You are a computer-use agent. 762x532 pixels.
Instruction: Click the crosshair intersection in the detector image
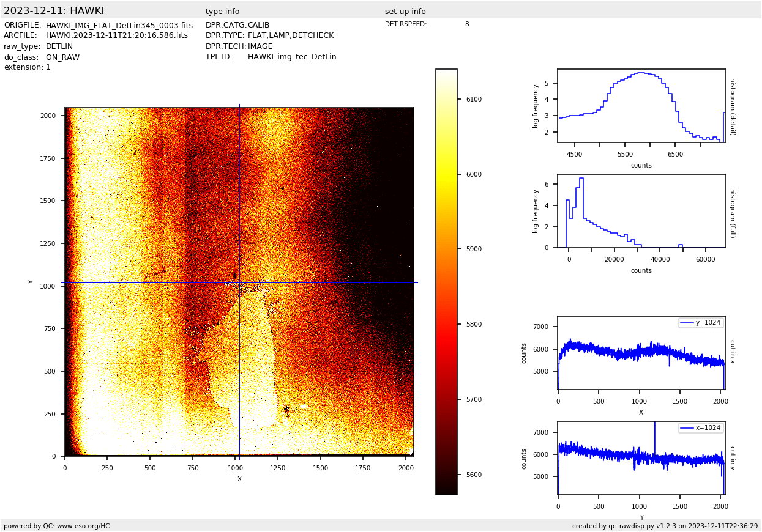coord(239,282)
